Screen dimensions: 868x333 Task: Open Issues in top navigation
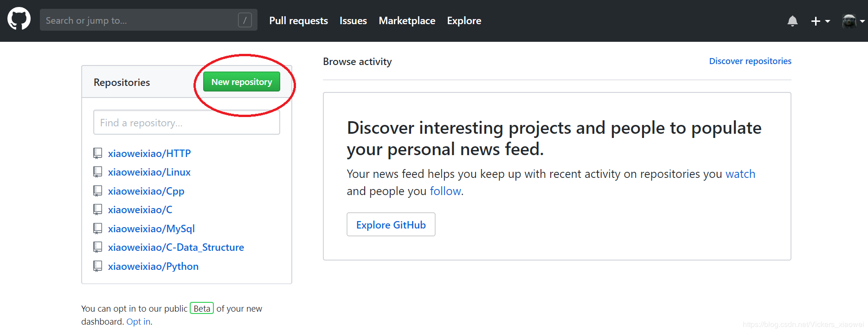point(353,21)
